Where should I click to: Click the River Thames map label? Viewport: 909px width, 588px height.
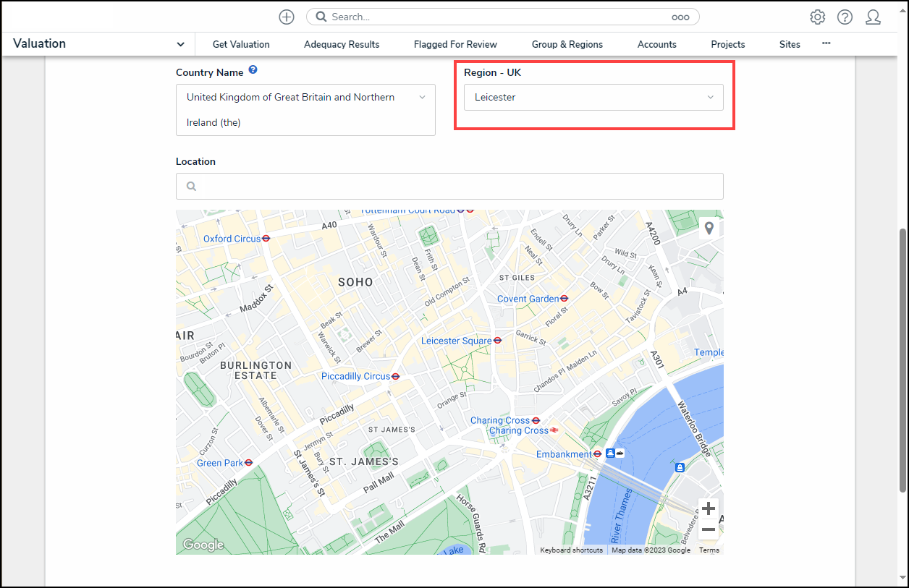tap(622, 515)
